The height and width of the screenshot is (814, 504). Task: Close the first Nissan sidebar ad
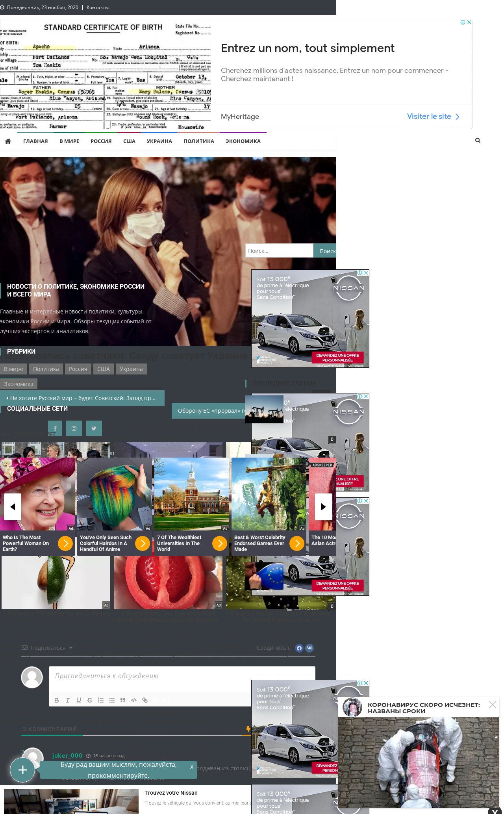(x=366, y=273)
